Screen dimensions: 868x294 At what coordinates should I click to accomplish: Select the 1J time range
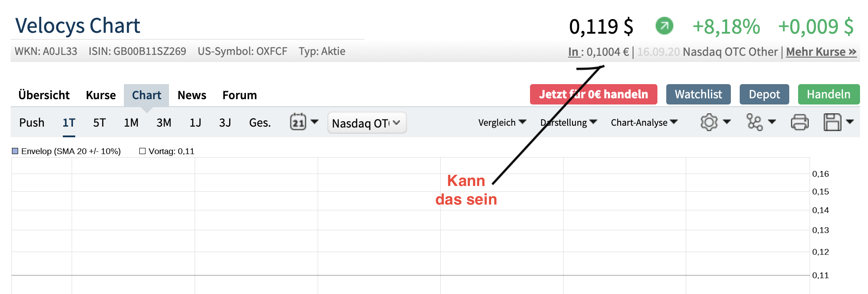click(195, 123)
